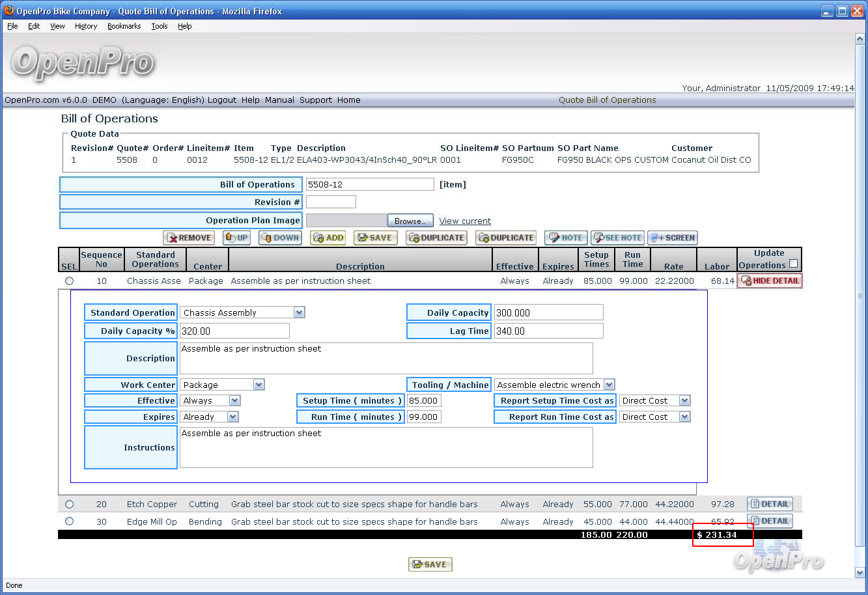This screenshot has height=595, width=868.
Task: Select radio button for sequence 10
Action: [70, 281]
